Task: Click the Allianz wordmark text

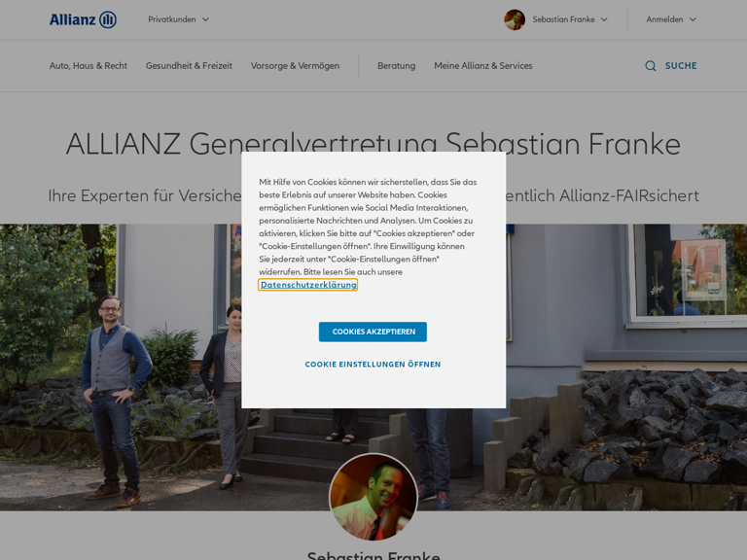Action: click(72, 19)
